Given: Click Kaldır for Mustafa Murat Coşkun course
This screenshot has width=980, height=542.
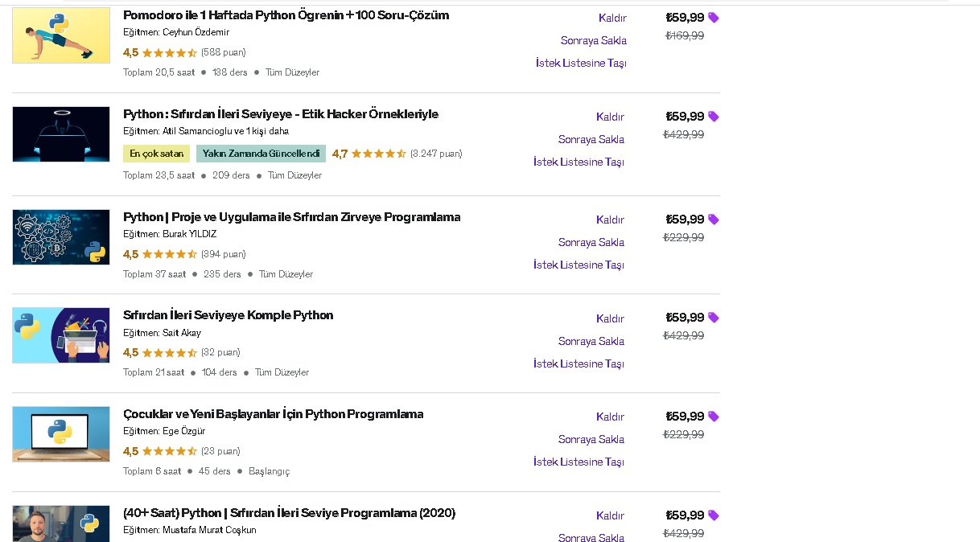Looking at the screenshot, I should point(610,515).
